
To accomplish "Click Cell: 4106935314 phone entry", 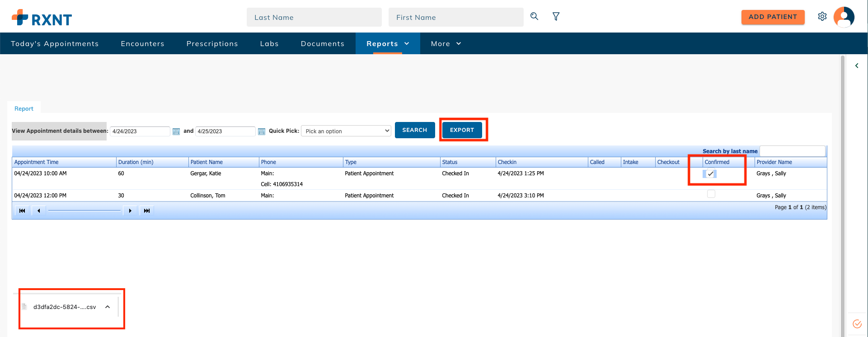I will point(282,184).
